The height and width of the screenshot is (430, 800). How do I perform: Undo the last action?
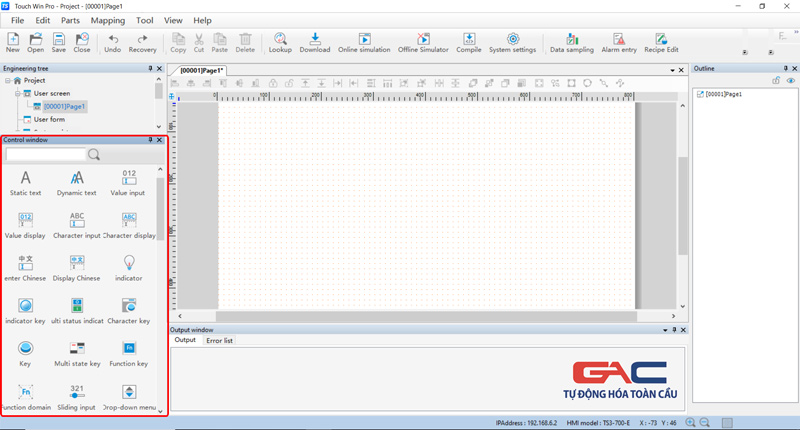[x=113, y=43]
